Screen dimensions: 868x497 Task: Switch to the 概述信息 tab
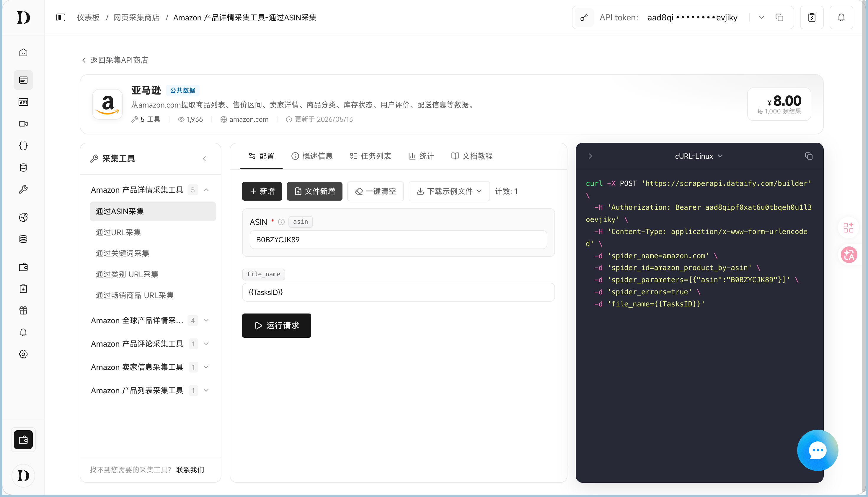click(312, 156)
